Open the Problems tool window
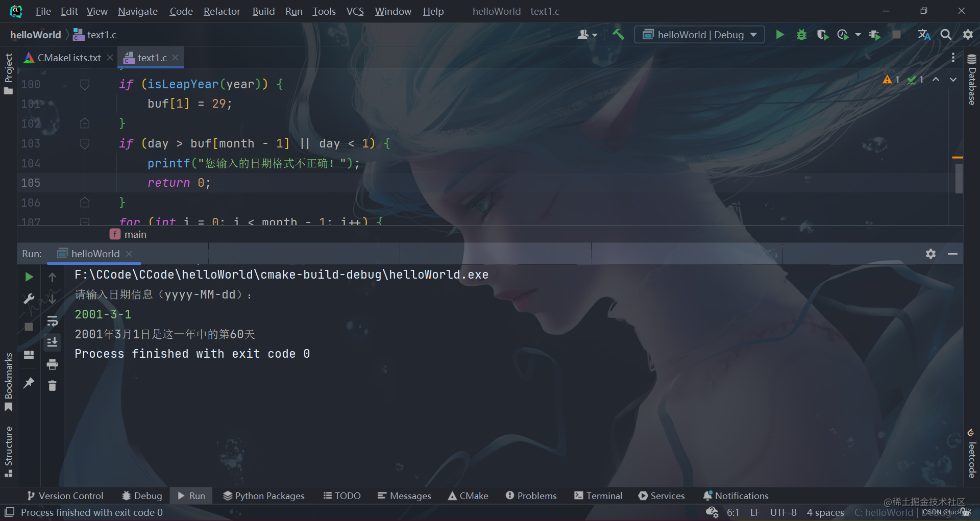The width and height of the screenshot is (980, 521). (x=531, y=495)
